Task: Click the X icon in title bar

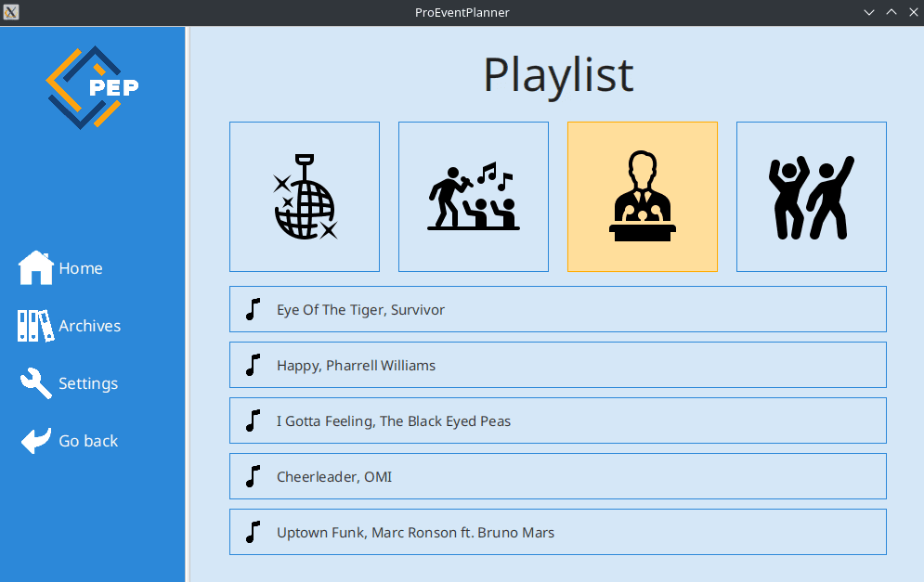Action: [x=11, y=12]
